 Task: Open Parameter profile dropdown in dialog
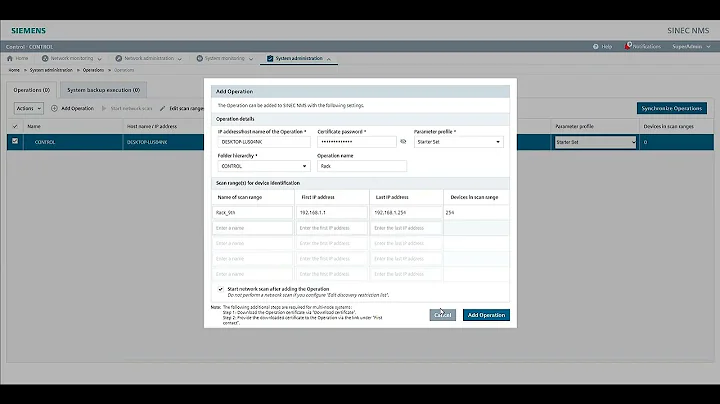coord(459,142)
